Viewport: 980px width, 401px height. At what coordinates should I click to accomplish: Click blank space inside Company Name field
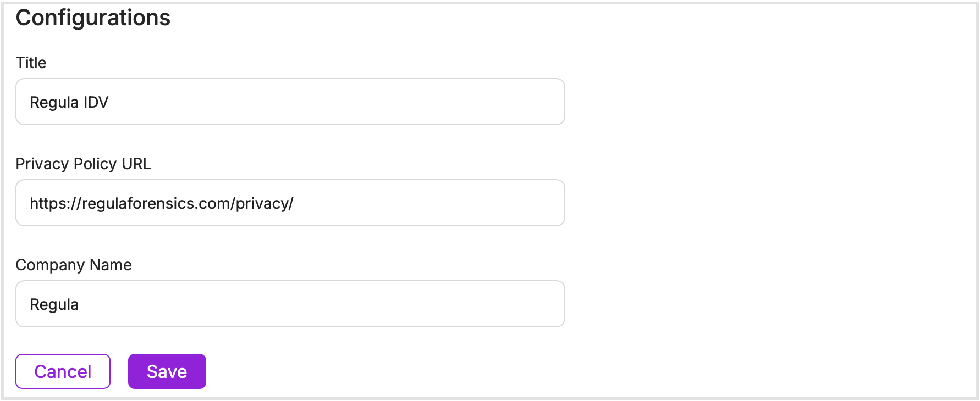pos(385,304)
